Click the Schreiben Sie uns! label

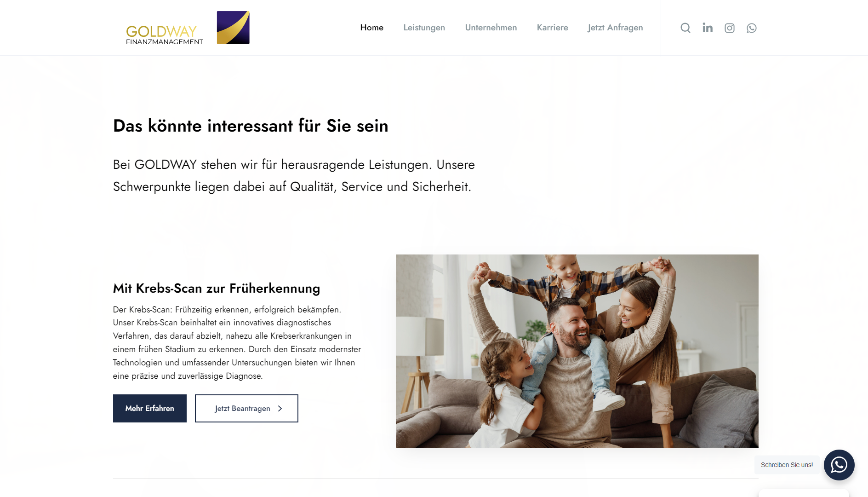click(787, 465)
